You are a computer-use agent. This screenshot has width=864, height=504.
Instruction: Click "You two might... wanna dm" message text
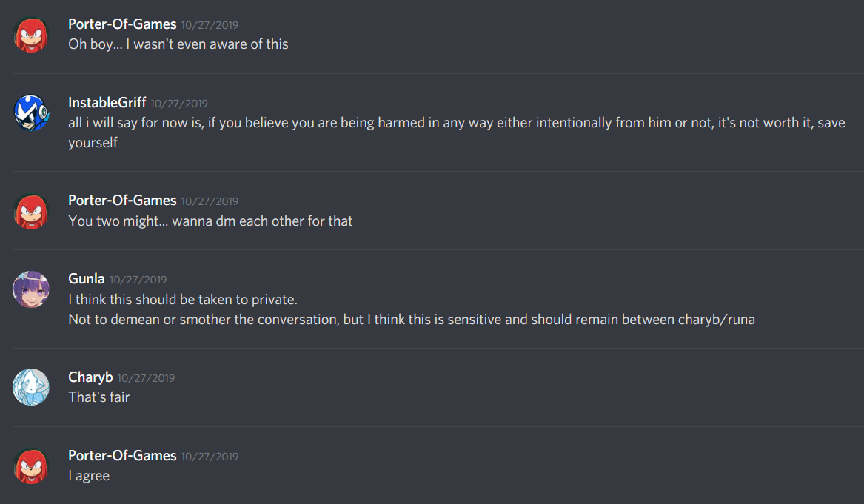click(210, 221)
